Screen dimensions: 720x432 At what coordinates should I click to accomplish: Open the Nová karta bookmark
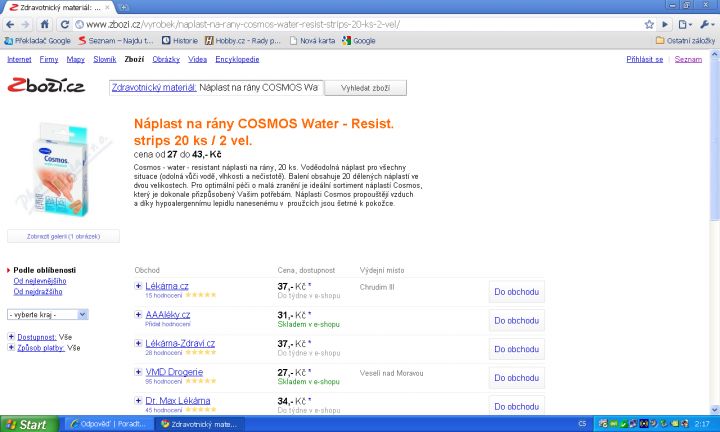(312, 41)
